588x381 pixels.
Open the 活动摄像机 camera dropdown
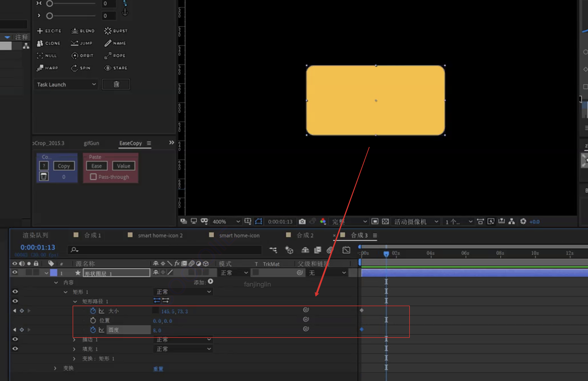coord(416,222)
